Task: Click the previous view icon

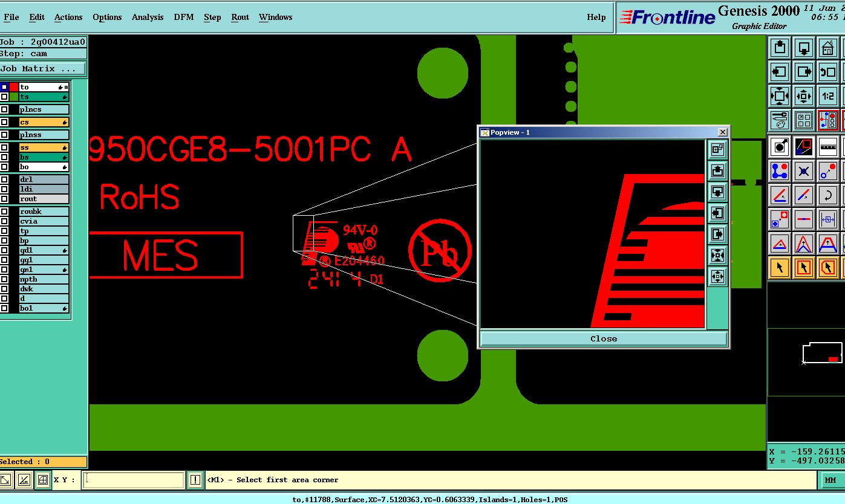Action: 827,72
